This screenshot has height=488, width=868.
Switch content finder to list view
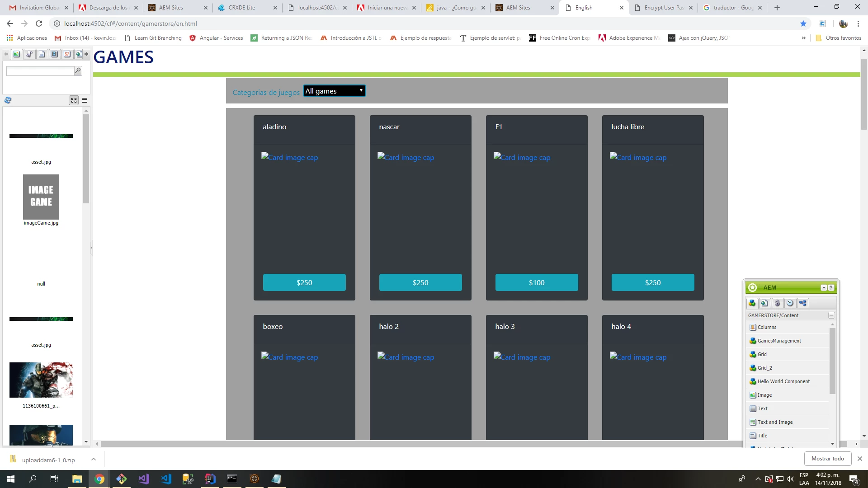(x=85, y=100)
